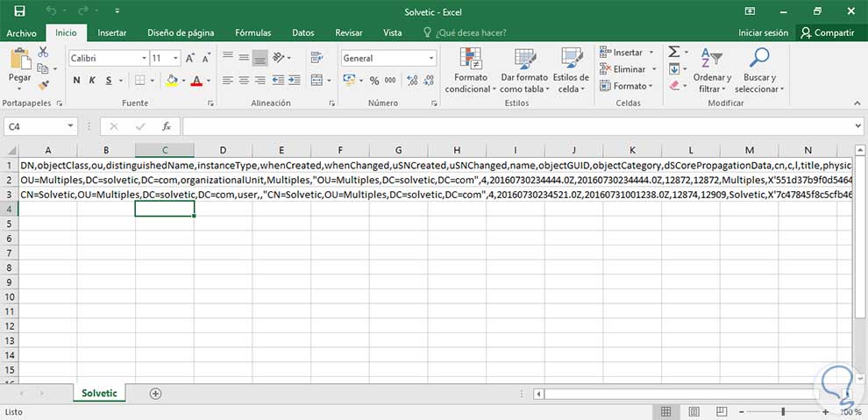Align text to top icon

[x=227, y=57]
